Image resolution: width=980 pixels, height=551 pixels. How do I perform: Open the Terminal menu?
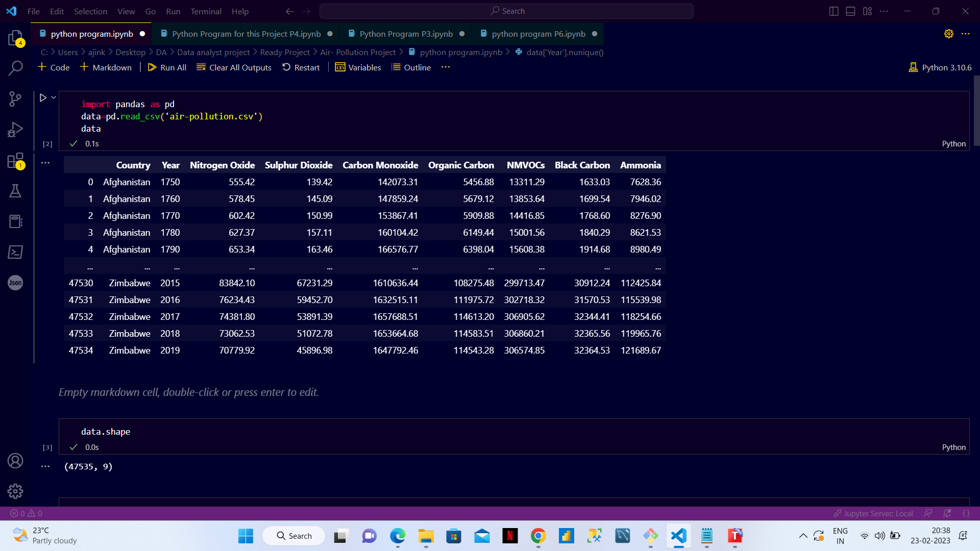point(206,11)
